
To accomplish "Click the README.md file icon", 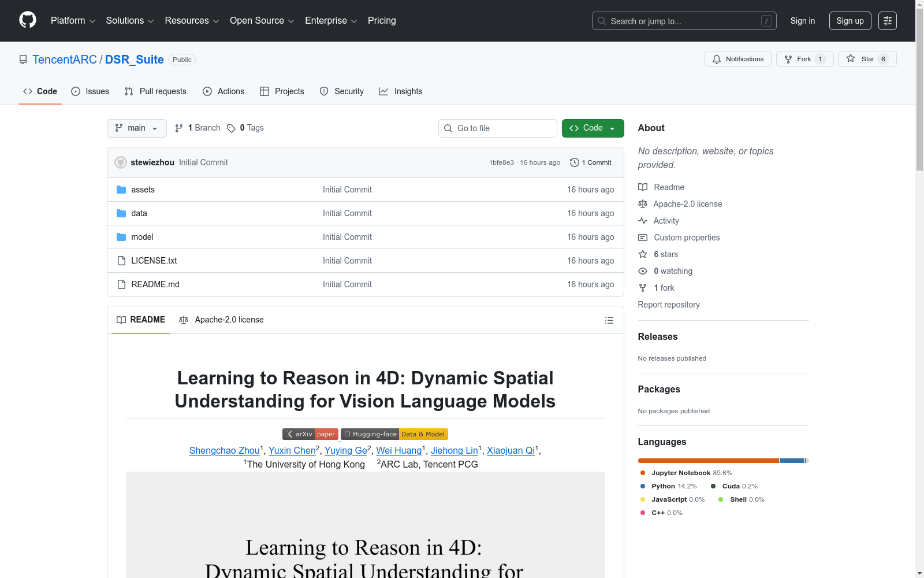I will (121, 284).
